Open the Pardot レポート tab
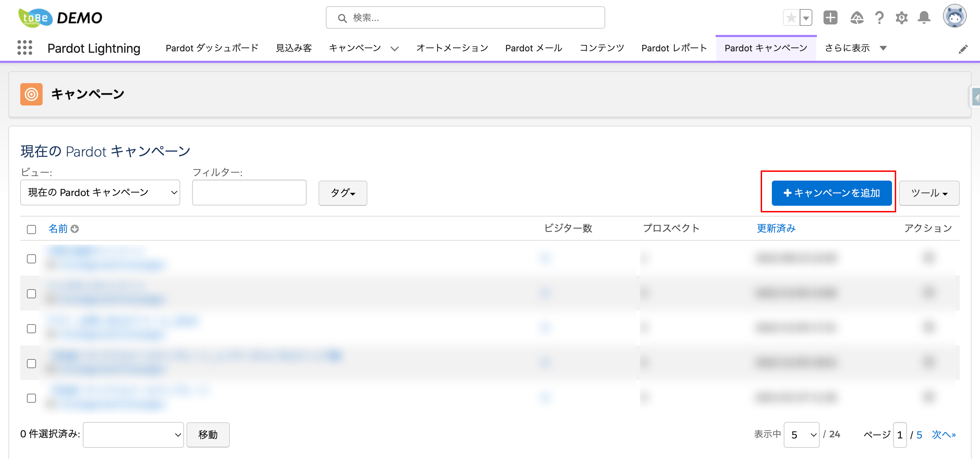Image resolution: width=980 pixels, height=459 pixels. click(674, 48)
